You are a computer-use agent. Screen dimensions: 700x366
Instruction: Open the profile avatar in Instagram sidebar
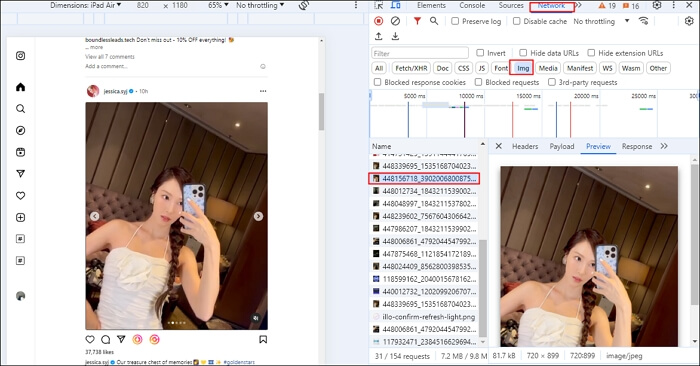tap(21, 296)
